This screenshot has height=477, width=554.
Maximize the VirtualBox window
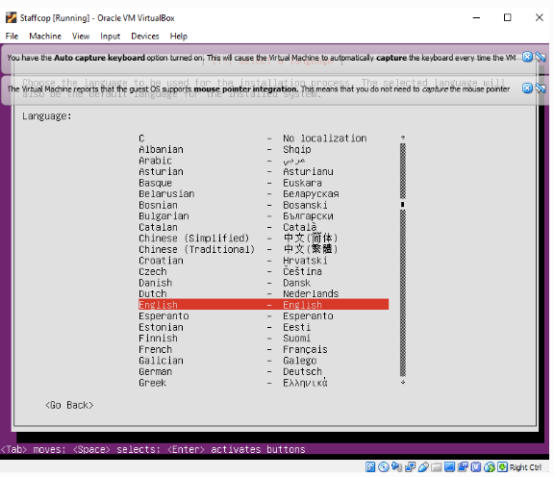click(507, 17)
